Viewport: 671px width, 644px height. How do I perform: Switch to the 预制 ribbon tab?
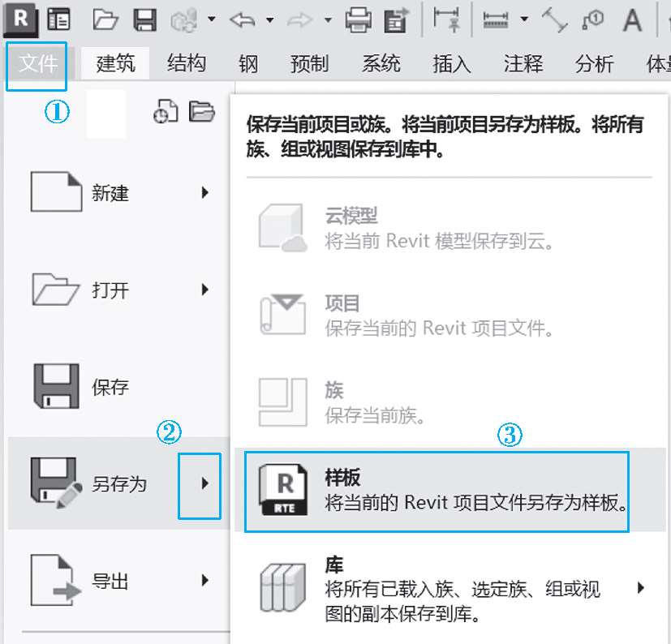[309, 64]
